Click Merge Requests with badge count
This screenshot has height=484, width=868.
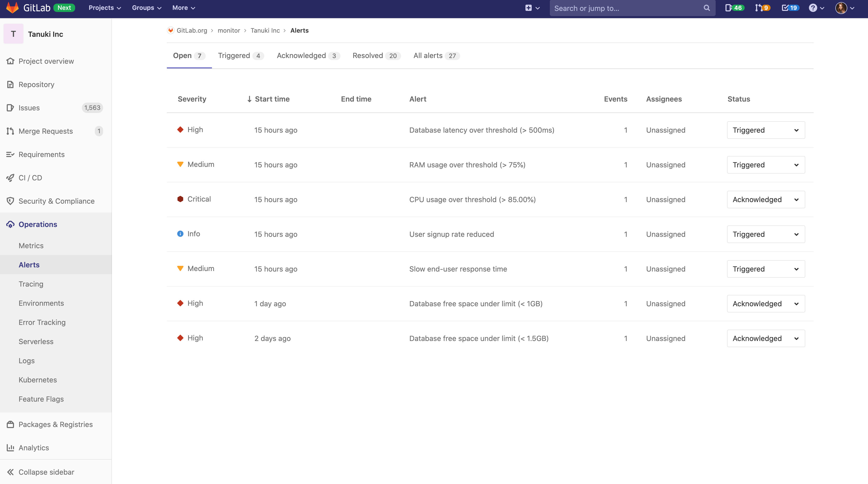click(x=55, y=131)
